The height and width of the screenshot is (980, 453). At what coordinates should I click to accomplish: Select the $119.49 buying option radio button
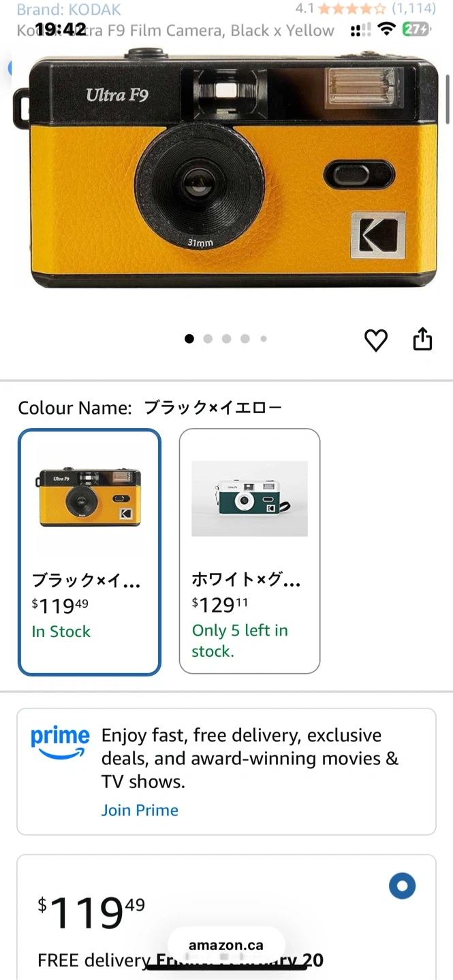coord(402,886)
